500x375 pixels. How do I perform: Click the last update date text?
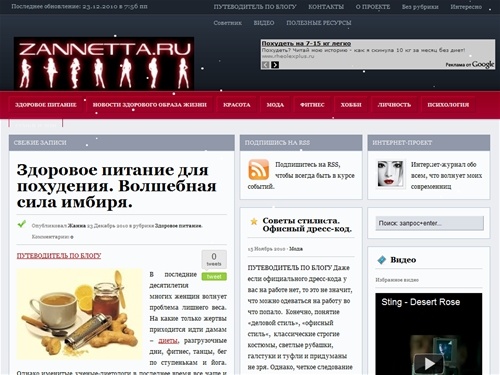coord(80,7)
